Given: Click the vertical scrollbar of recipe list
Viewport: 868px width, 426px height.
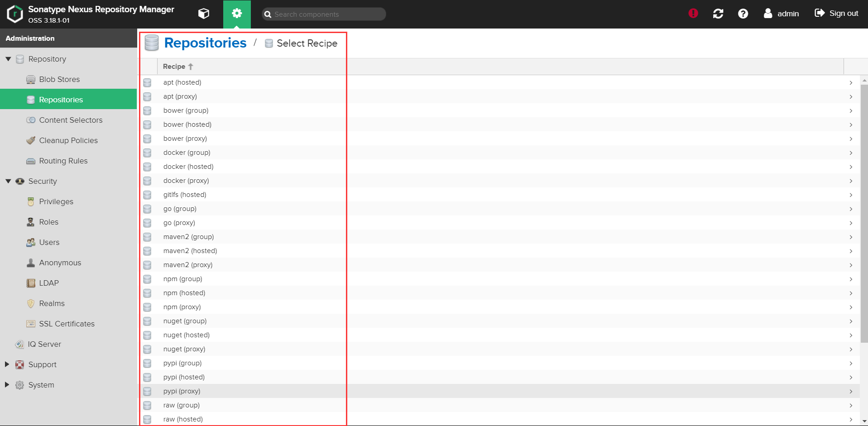Looking at the screenshot, I should pyautogui.click(x=864, y=214).
